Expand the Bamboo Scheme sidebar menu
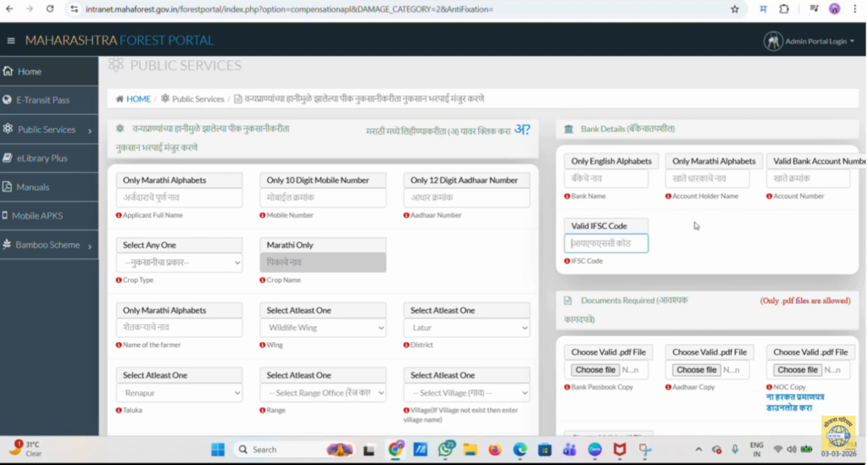Image resolution: width=868 pixels, height=465 pixels. point(47,245)
